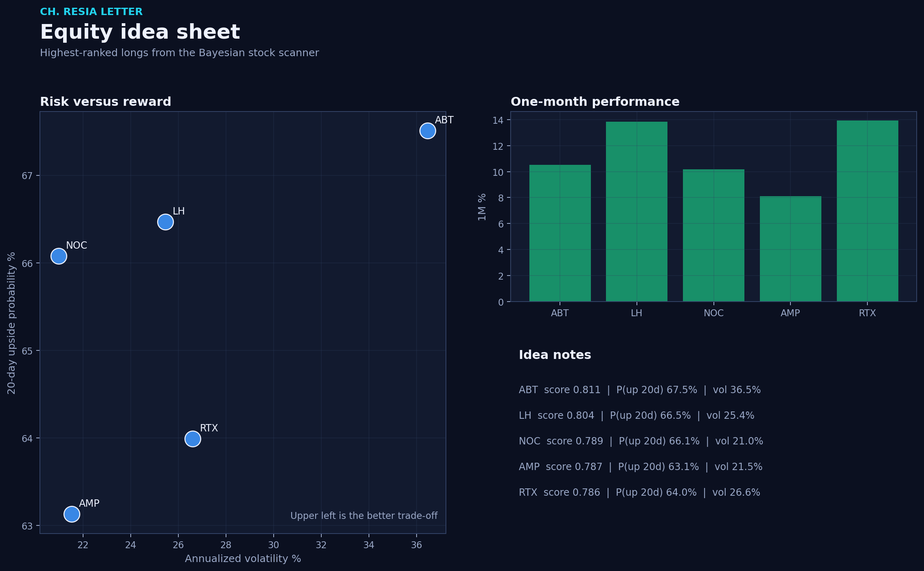Select the NOC score 0.789 note line
Image resolution: width=924 pixels, height=571 pixels.
pyautogui.click(x=641, y=441)
